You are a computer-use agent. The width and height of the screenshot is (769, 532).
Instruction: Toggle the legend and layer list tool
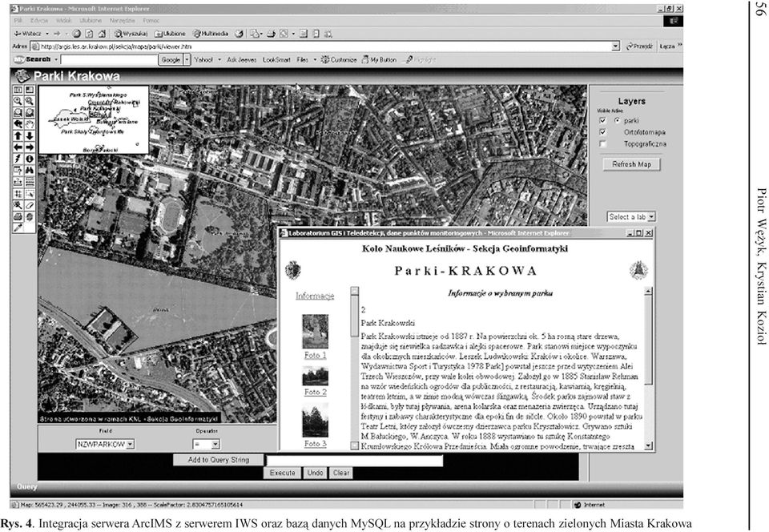tap(18, 90)
